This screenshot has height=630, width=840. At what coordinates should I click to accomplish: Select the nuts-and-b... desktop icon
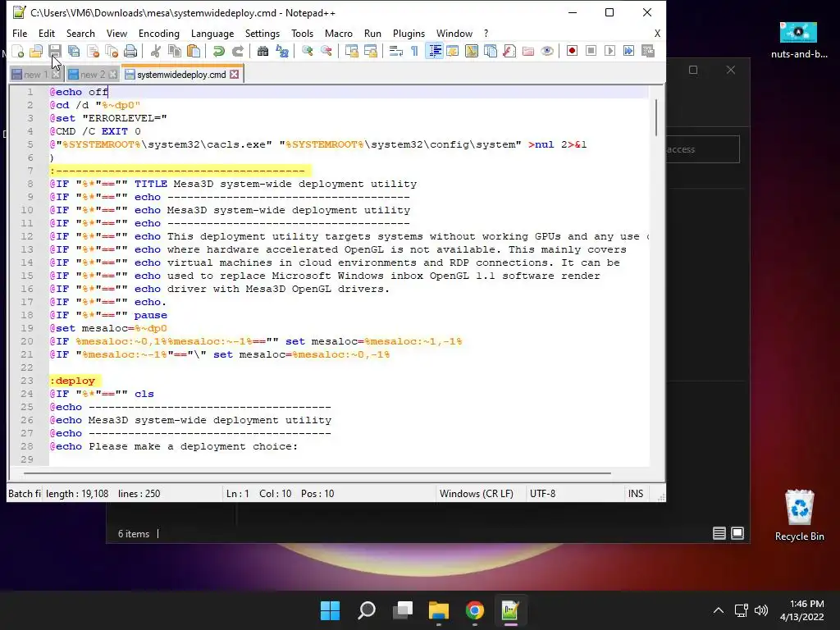tap(799, 40)
